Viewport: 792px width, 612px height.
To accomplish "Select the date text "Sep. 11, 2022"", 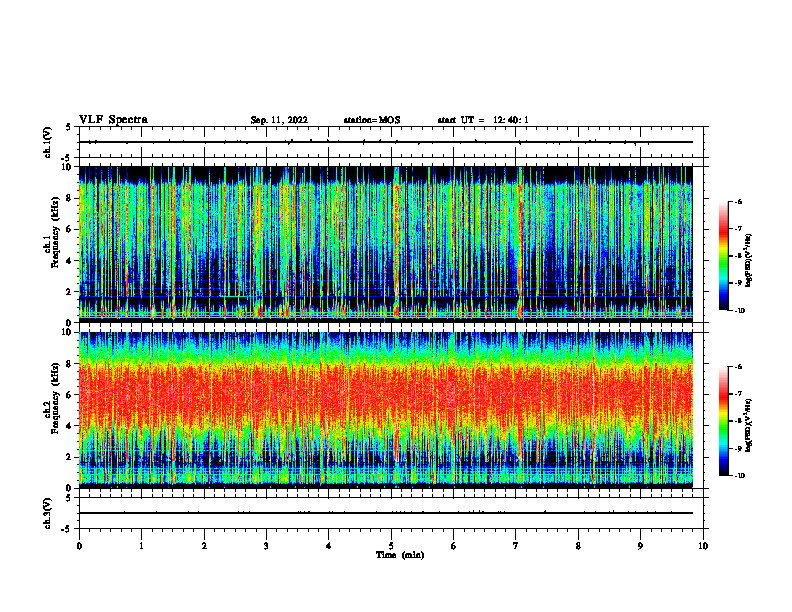I will tap(279, 120).
